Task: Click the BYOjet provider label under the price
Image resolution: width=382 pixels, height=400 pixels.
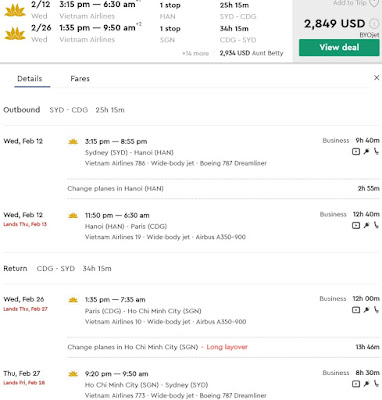Action: pyautogui.click(x=369, y=35)
